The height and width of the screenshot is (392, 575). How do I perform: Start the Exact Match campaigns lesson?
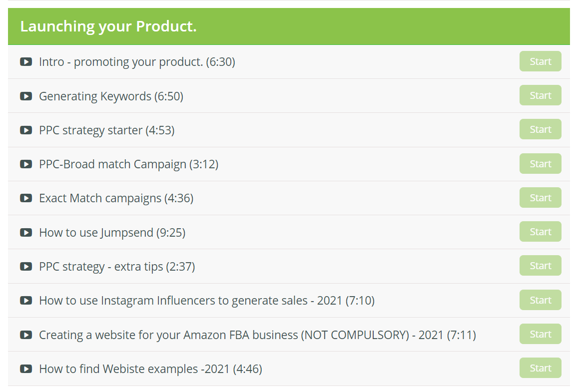(x=540, y=198)
